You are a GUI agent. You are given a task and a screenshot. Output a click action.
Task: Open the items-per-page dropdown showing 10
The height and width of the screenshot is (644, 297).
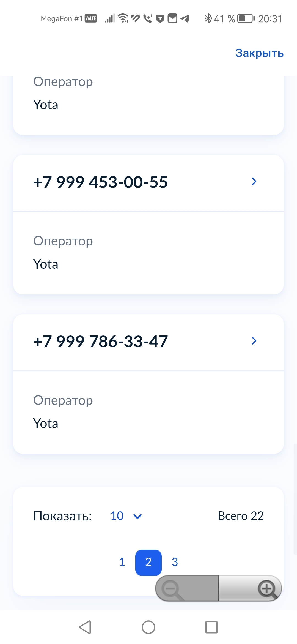point(126,516)
